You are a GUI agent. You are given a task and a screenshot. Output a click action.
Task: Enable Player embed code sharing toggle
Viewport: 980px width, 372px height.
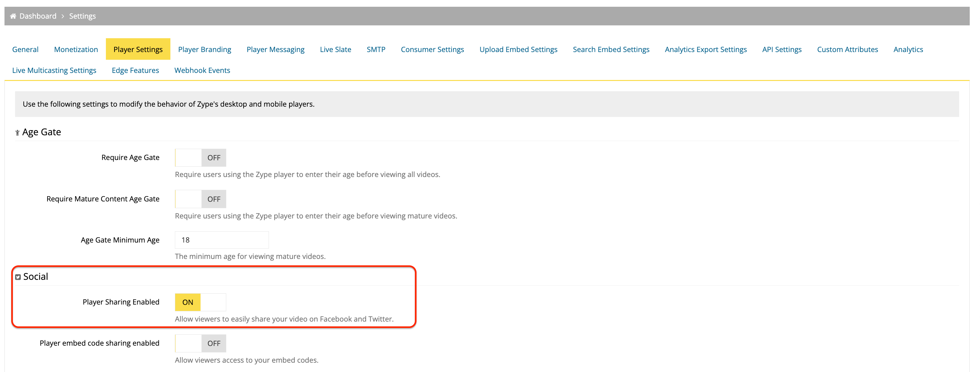pyautogui.click(x=200, y=343)
